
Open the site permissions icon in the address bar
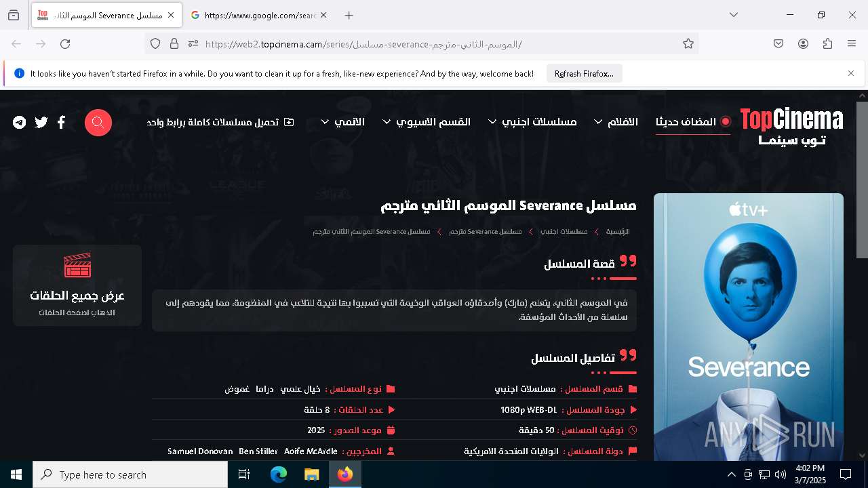click(x=193, y=44)
